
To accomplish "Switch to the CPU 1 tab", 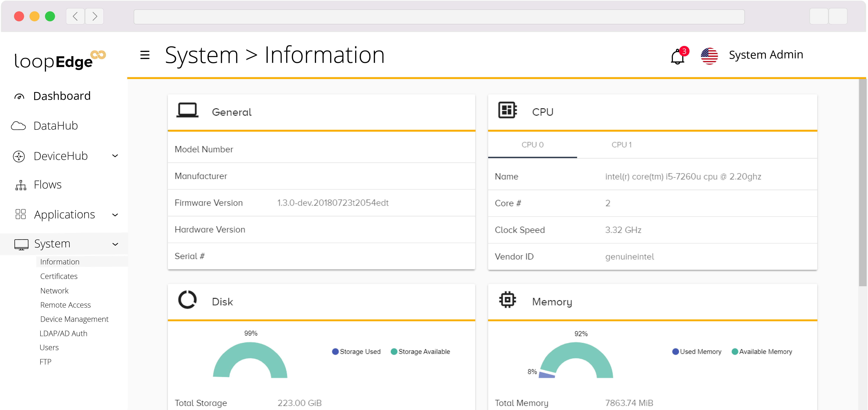I will tap(622, 145).
